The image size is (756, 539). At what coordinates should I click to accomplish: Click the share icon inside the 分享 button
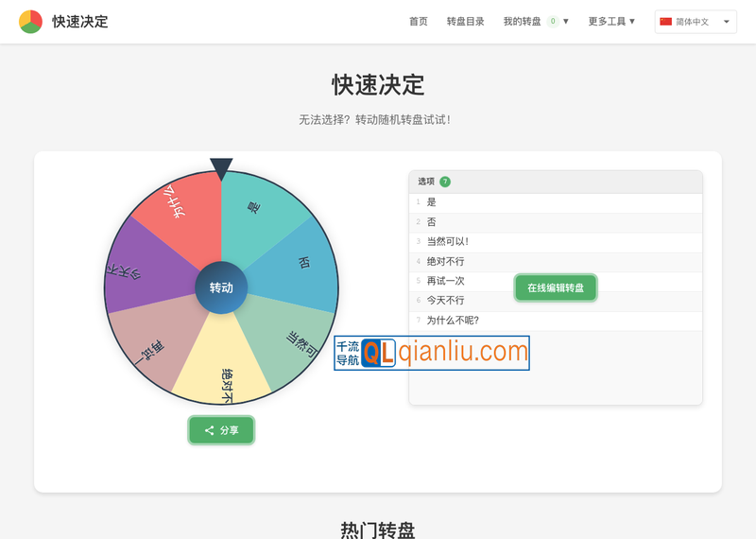pyautogui.click(x=209, y=430)
